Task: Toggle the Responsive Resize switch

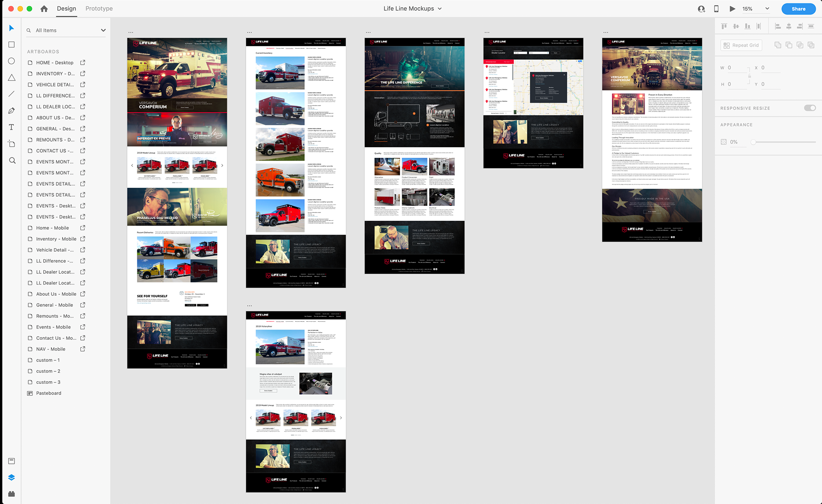Action: [810, 108]
